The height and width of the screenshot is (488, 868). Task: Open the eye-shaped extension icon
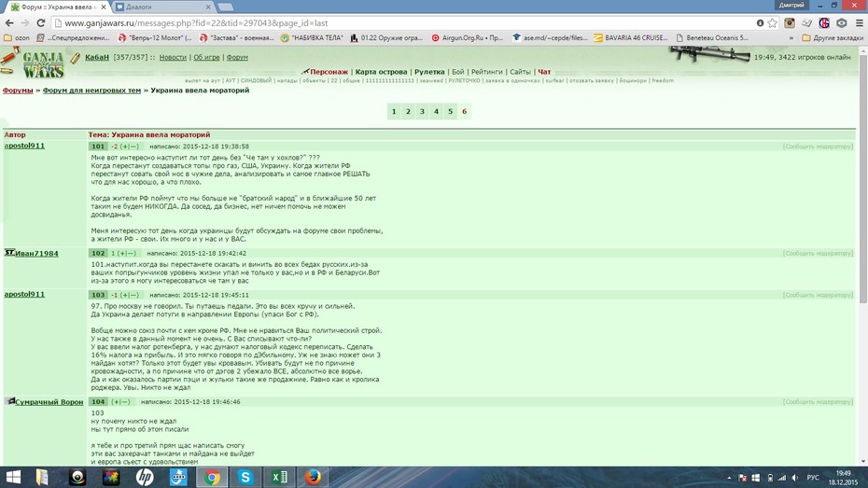(x=842, y=22)
